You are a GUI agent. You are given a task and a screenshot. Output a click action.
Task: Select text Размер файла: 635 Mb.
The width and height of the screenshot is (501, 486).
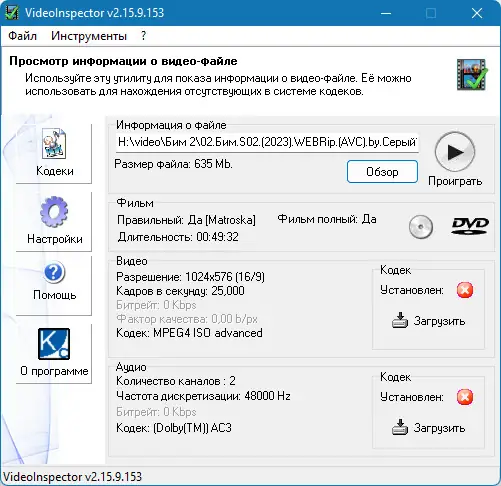pos(173,164)
